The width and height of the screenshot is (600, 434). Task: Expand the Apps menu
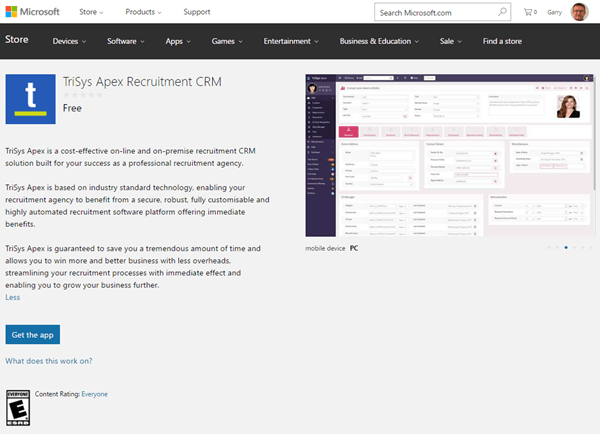178,41
